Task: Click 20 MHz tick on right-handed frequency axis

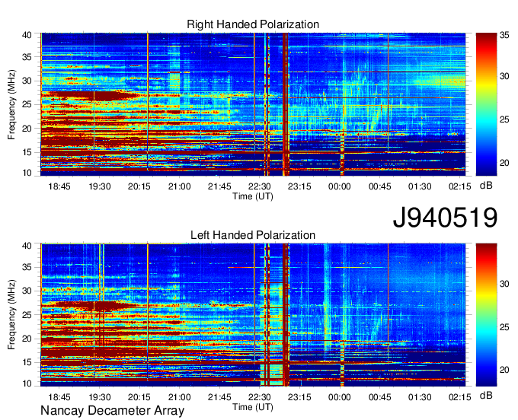Action: click(27, 129)
